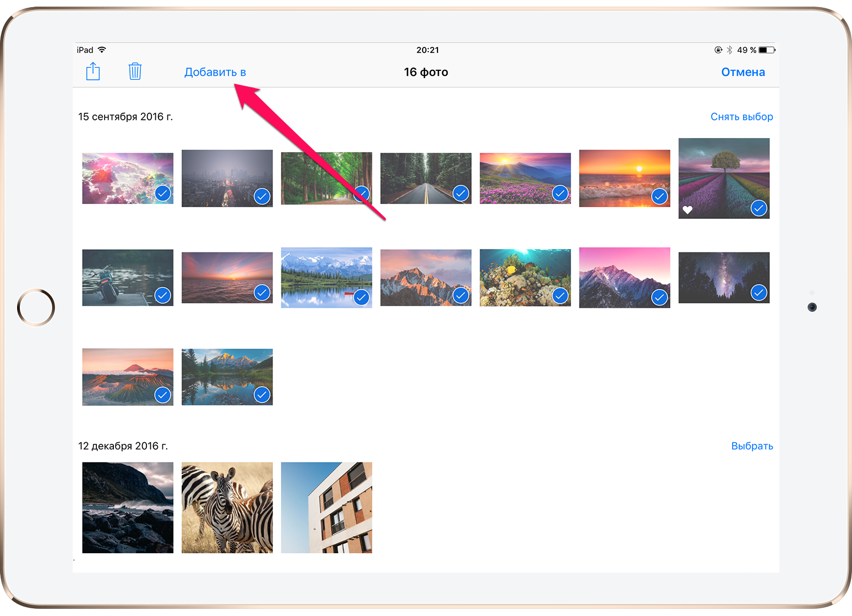Screen dimensions: 852x616
Task: Open the Добавить в option
Action: click(215, 72)
